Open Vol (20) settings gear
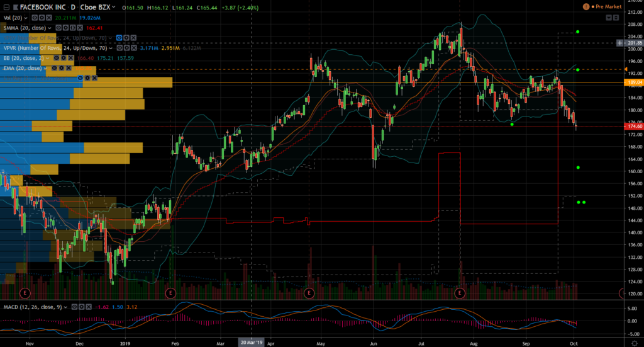 click(42, 18)
